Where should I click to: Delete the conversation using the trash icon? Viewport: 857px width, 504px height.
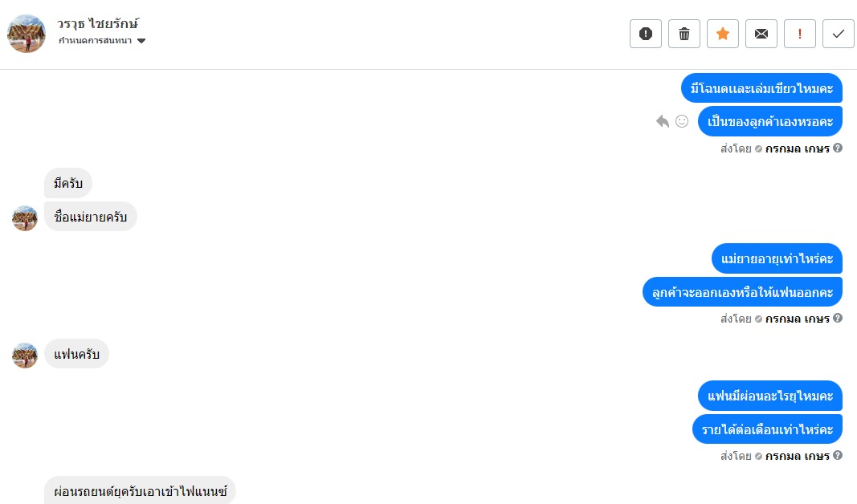[x=684, y=34]
